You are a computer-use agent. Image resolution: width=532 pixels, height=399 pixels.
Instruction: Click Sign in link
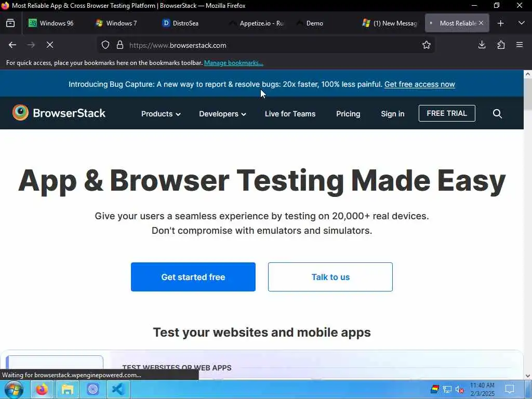(x=393, y=114)
